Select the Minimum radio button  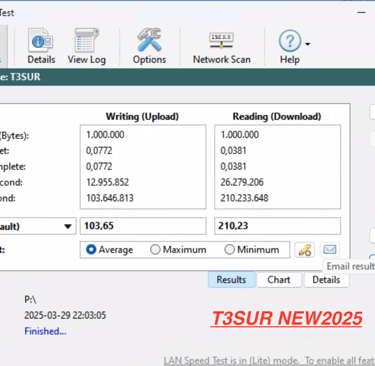pyautogui.click(x=229, y=249)
